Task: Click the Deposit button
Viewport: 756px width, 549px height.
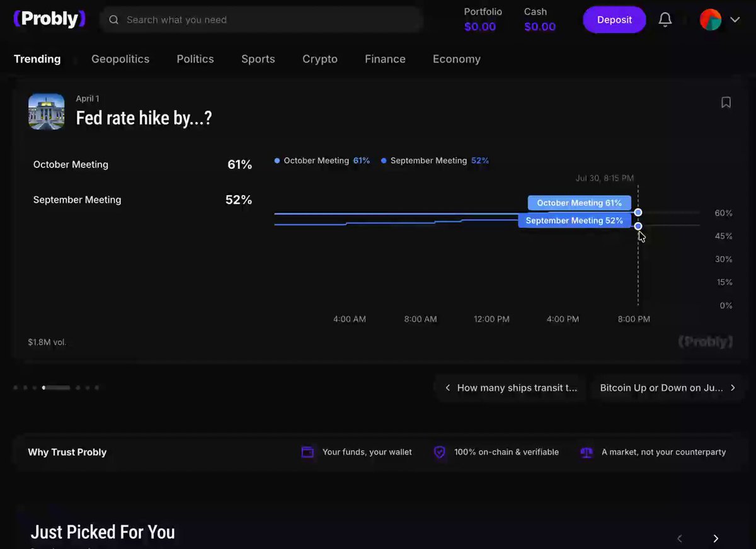Action: [614, 20]
